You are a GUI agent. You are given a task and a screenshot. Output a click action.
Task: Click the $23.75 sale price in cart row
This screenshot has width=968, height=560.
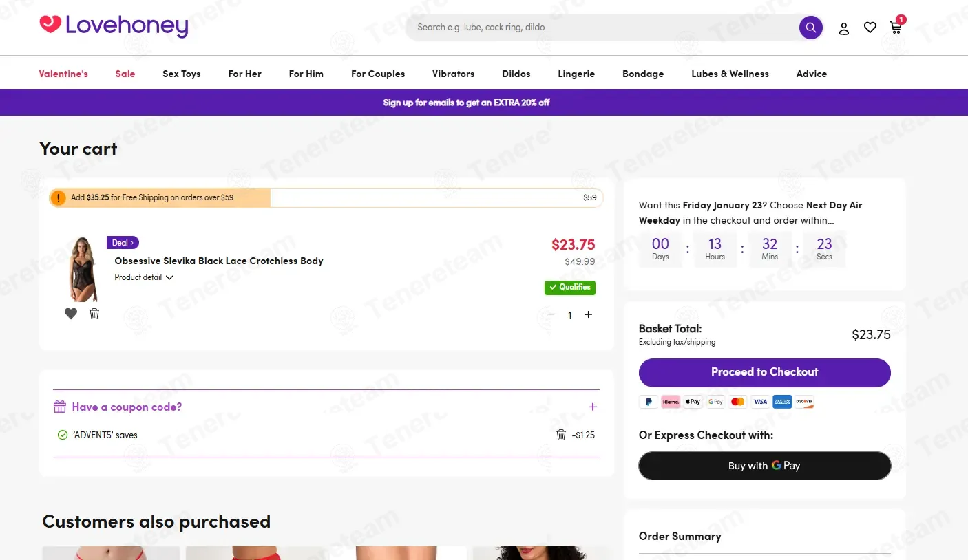[x=573, y=244]
